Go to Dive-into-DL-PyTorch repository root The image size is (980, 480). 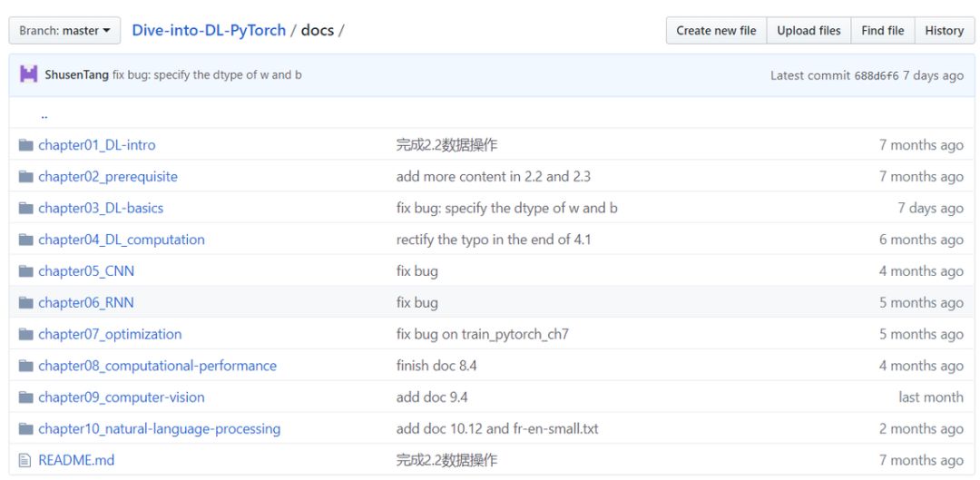click(x=209, y=30)
